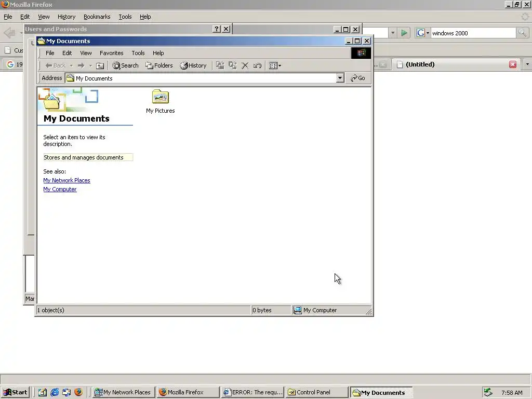Click the Help (?) button on Users and Passwords
This screenshot has width=532, height=399.
coord(217,29)
